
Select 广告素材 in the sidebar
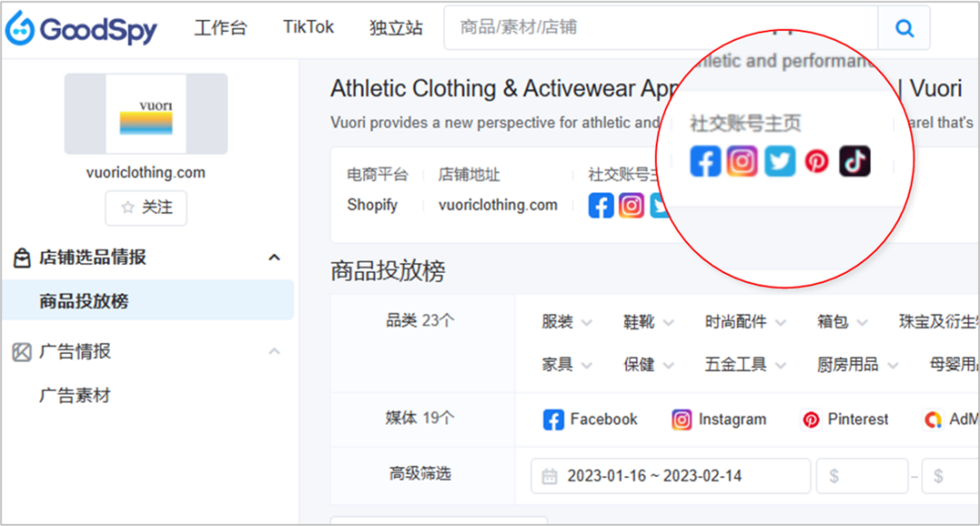click(75, 395)
